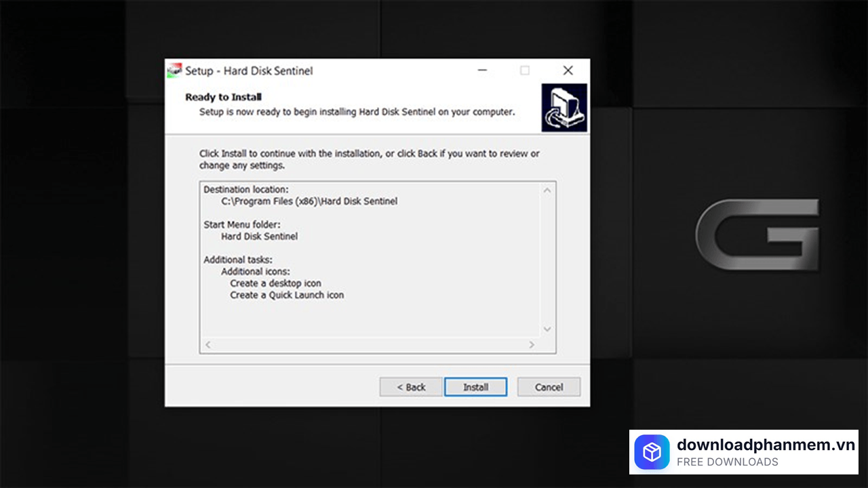Minimize the Setup window
Screen dimensions: 868x488
[481, 70]
